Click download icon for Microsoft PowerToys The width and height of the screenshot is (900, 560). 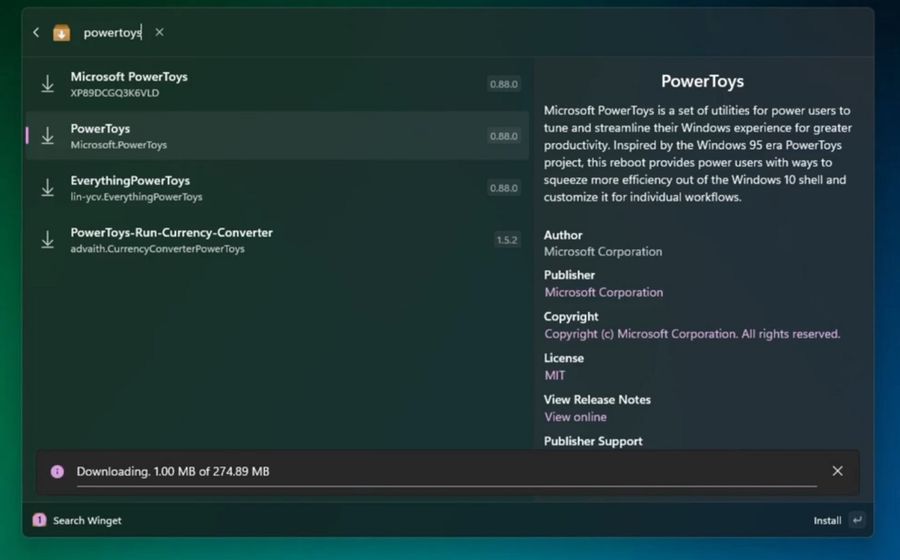pos(48,84)
